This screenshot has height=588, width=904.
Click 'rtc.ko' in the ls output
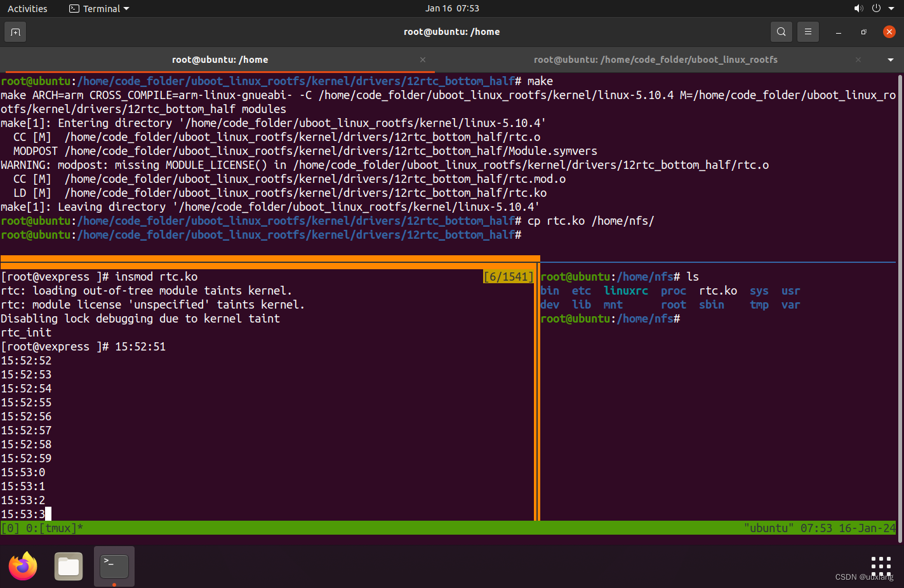(x=718, y=291)
